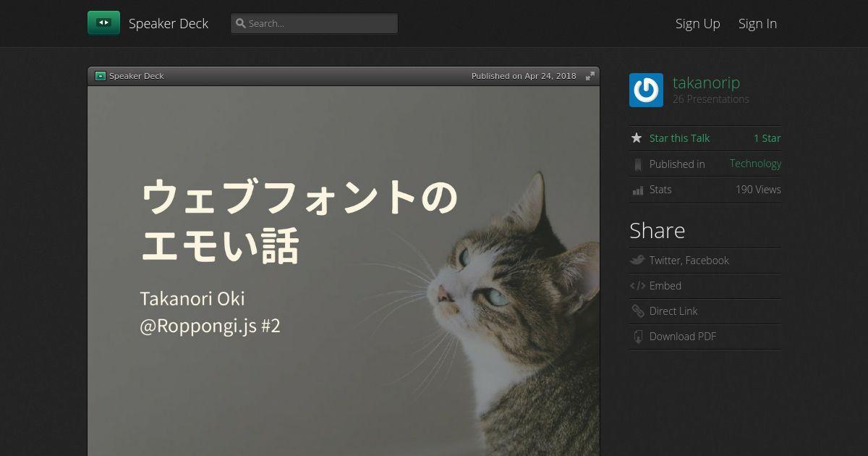Open the Sign Up page
The image size is (868, 456).
[698, 24]
